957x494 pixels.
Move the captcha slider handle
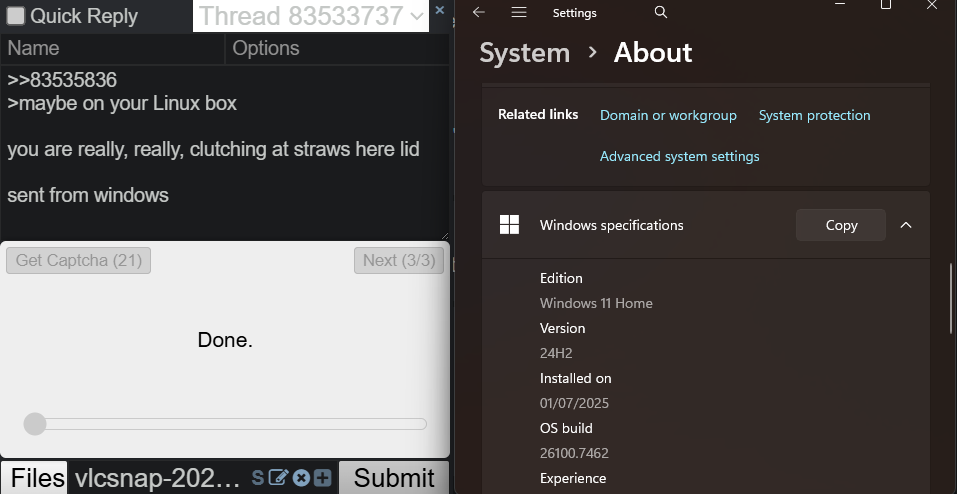tap(35, 424)
